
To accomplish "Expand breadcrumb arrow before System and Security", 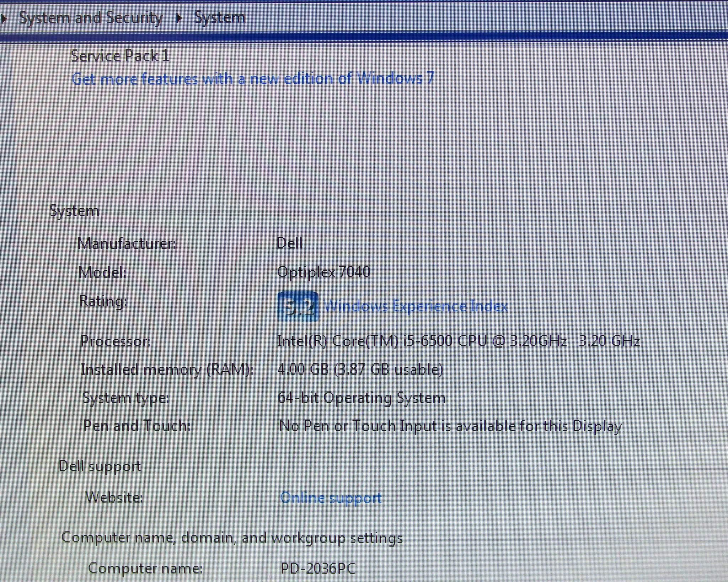I will coord(4,18).
